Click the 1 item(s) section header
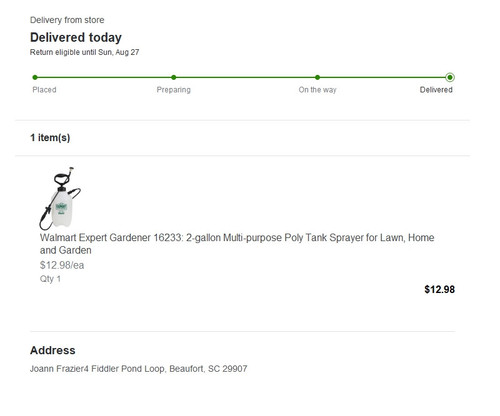 point(50,138)
